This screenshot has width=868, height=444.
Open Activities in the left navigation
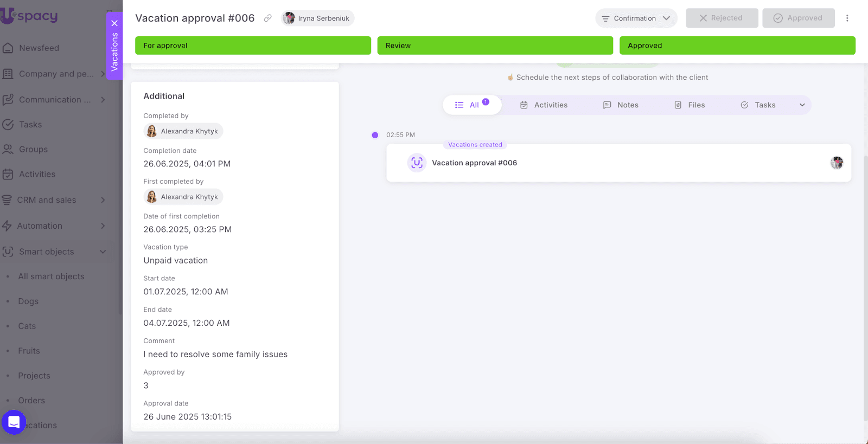pos(37,175)
